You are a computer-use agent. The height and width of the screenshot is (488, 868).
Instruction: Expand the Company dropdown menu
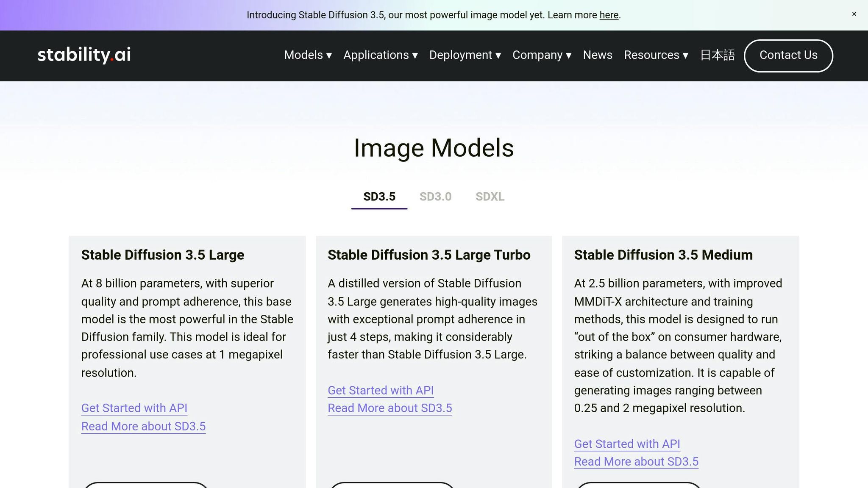pos(542,55)
